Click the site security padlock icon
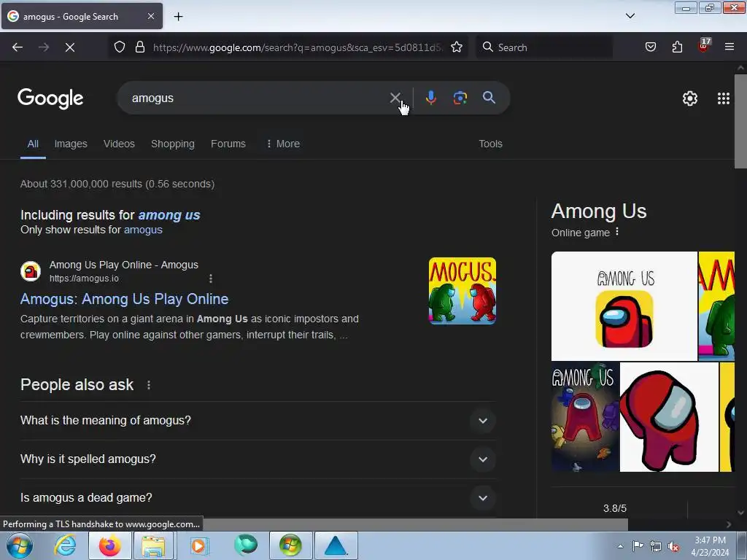 pyautogui.click(x=139, y=47)
